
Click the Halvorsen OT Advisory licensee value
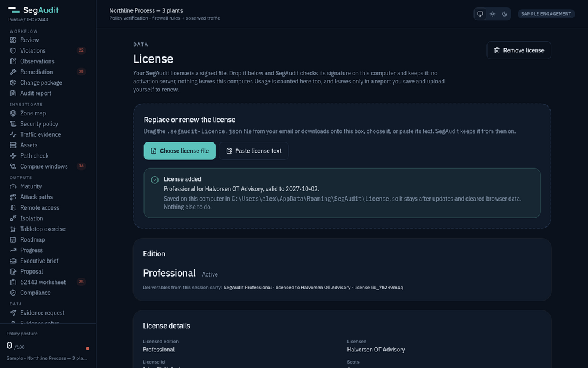[375, 350]
